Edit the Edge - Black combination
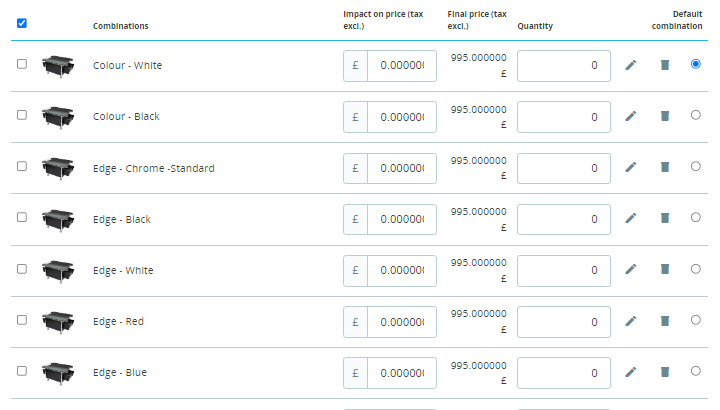 (x=630, y=218)
